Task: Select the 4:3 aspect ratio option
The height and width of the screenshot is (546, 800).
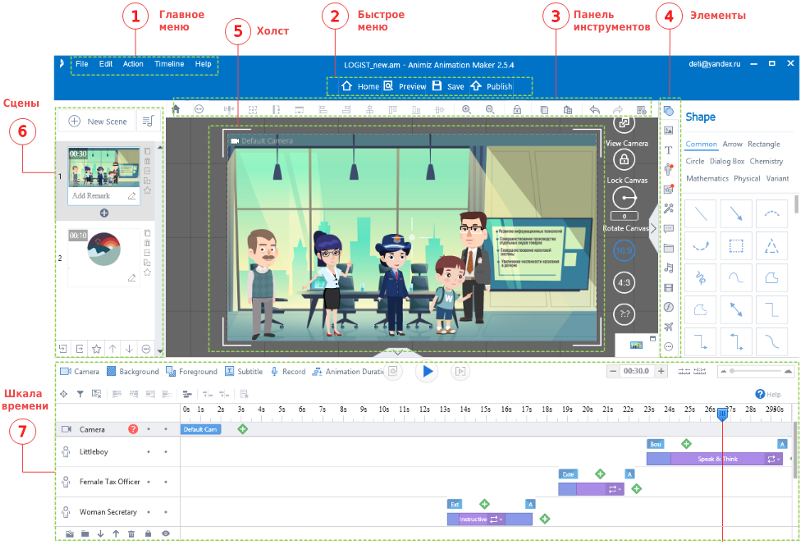Action: coord(625,282)
